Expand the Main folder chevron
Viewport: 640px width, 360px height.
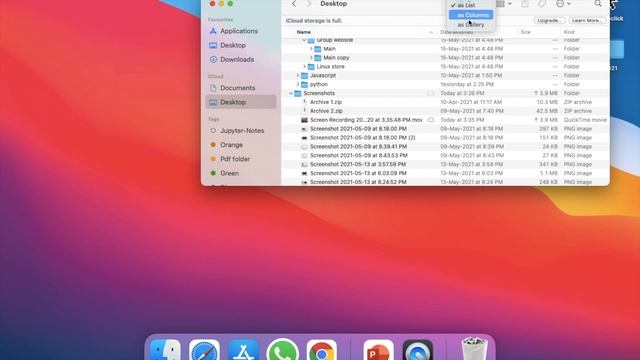(x=311, y=49)
